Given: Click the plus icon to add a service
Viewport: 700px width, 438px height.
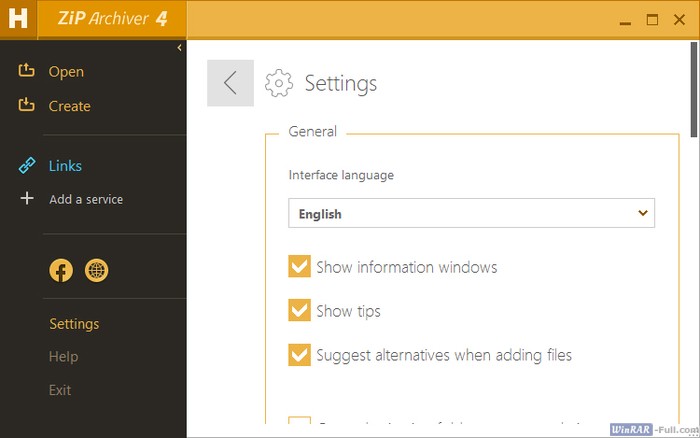Looking at the screenshot, I should coord(27,199).
